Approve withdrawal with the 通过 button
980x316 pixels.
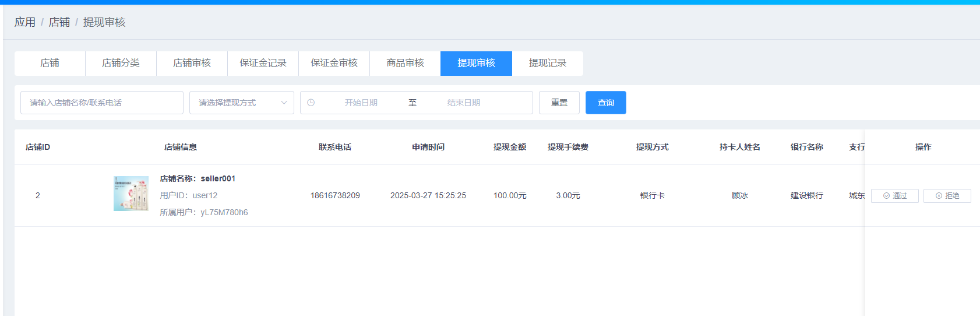point(894,196)
